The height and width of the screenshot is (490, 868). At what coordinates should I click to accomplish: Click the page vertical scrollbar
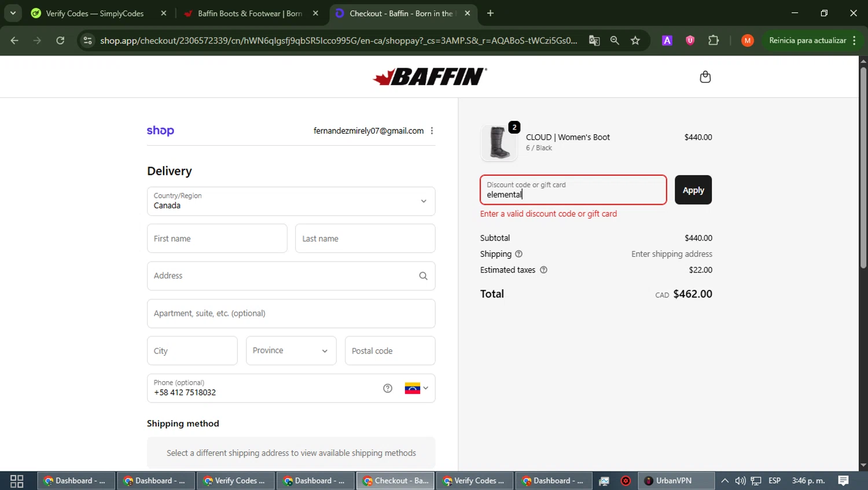tap(863, 168)
